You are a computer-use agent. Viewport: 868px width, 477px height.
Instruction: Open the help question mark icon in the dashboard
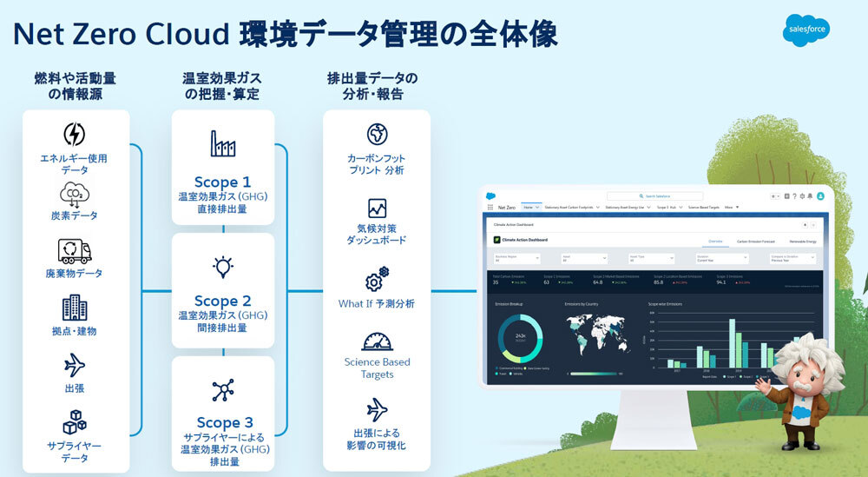(x=794, y=196)
